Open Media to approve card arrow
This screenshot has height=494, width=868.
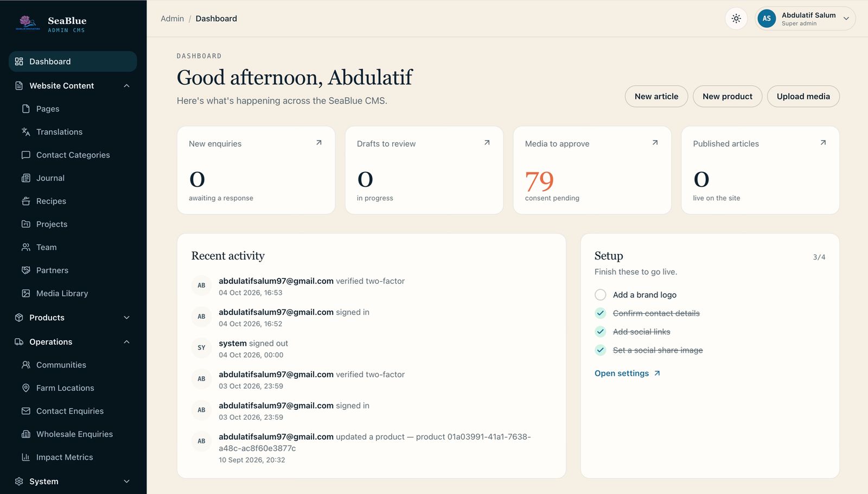point(655,143)
